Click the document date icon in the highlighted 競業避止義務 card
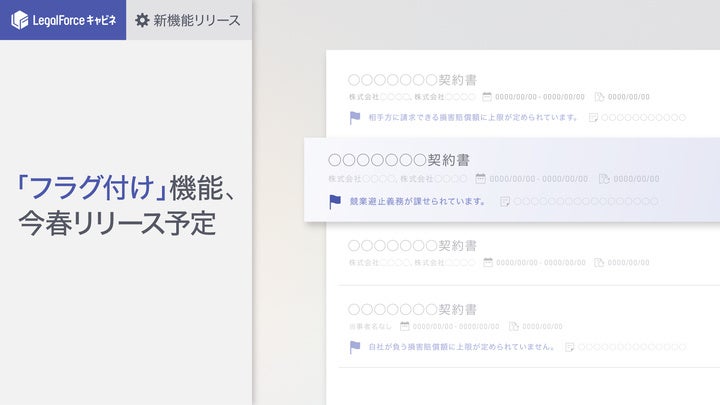 click(x=604, y=179)
